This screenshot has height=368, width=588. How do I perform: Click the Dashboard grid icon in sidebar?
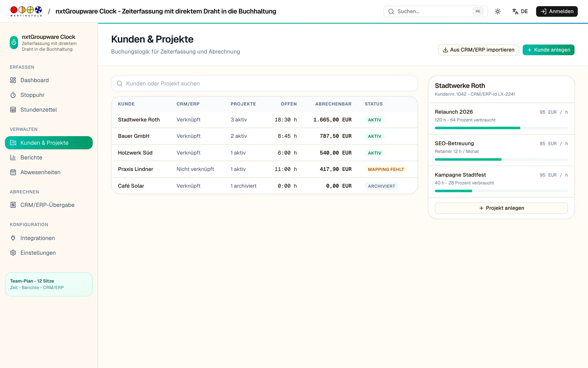point(13,80)
